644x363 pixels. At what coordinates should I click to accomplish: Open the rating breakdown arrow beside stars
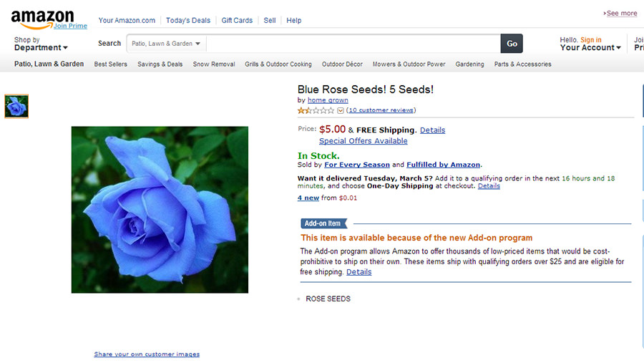click(341, 110)
